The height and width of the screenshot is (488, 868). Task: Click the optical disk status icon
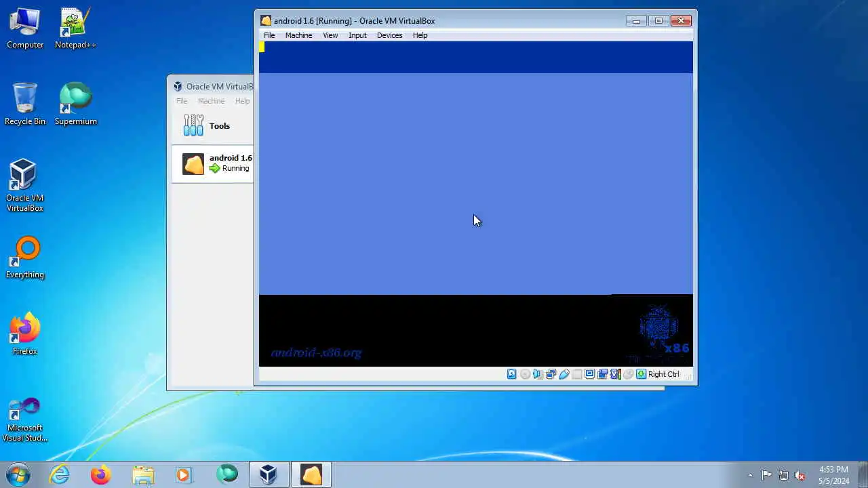(525, 374)
